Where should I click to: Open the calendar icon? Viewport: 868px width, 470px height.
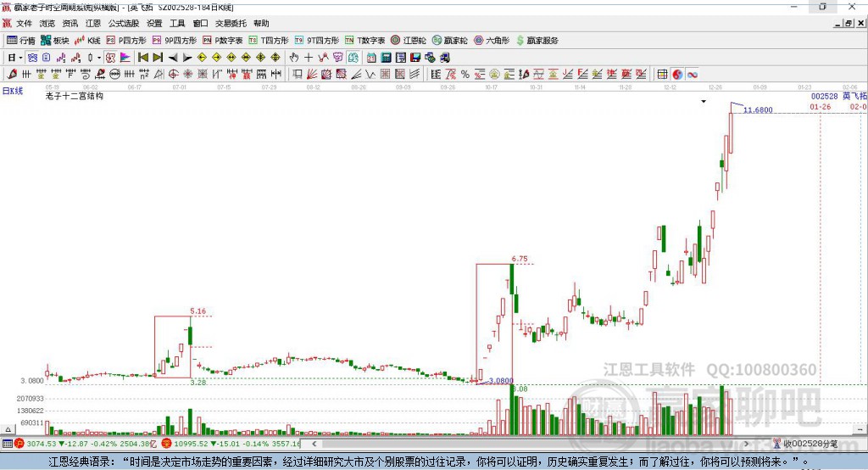(371, 58)
